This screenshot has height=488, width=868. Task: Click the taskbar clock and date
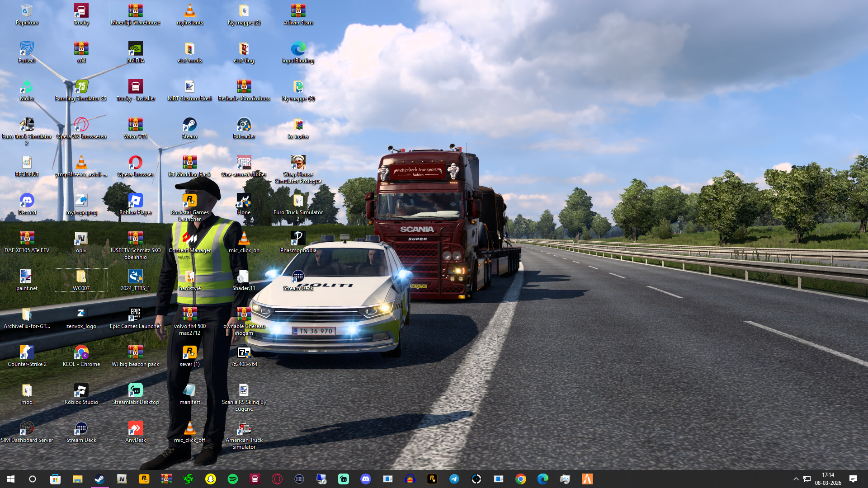point(828,479)
